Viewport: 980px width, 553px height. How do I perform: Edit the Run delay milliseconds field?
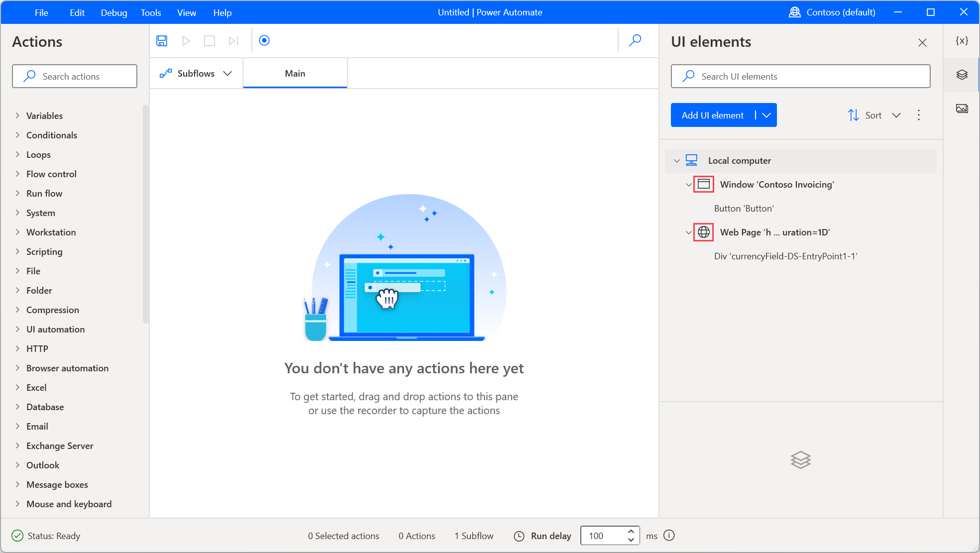[x=602, y=535]
